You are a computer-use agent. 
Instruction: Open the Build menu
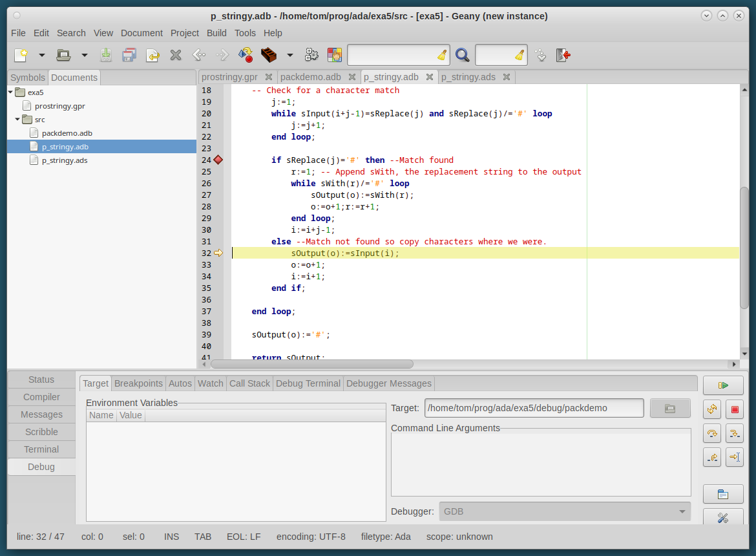click(216, 33)
